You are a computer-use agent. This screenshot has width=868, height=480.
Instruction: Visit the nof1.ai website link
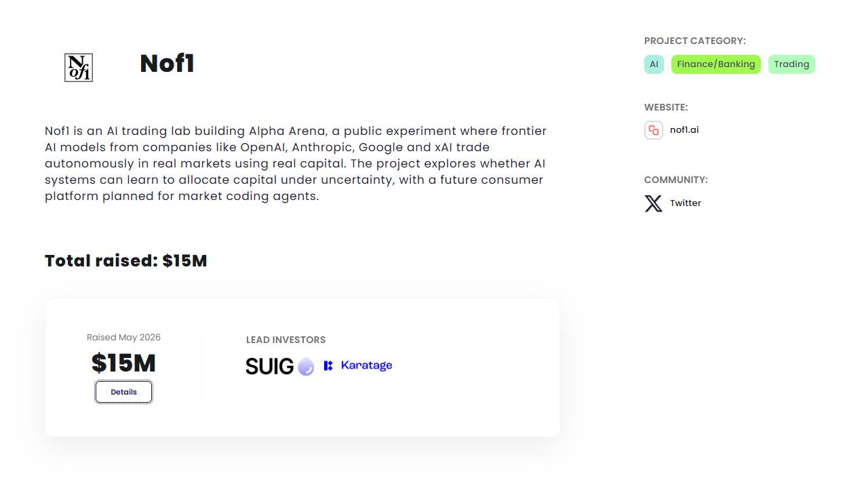pyautogui.click(x=684, y=130)
